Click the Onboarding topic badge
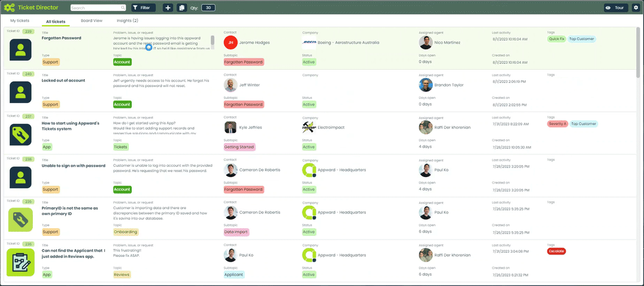The image size is (644, 286). coord(126,232)
